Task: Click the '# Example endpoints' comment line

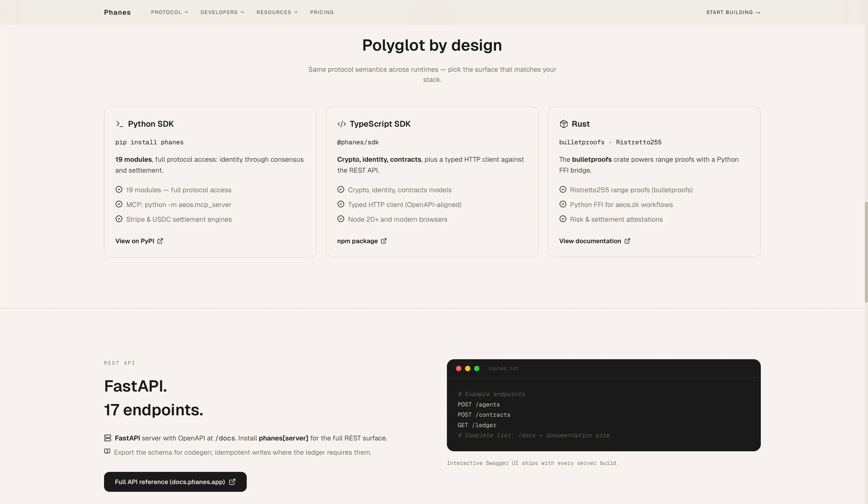Action: (x=491, y=394)
